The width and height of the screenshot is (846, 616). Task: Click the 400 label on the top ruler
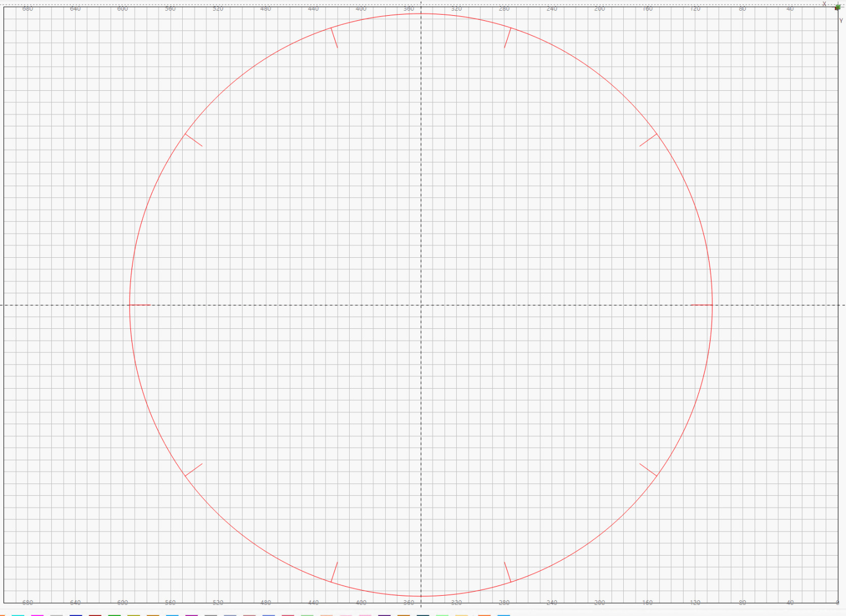[361, 8]
